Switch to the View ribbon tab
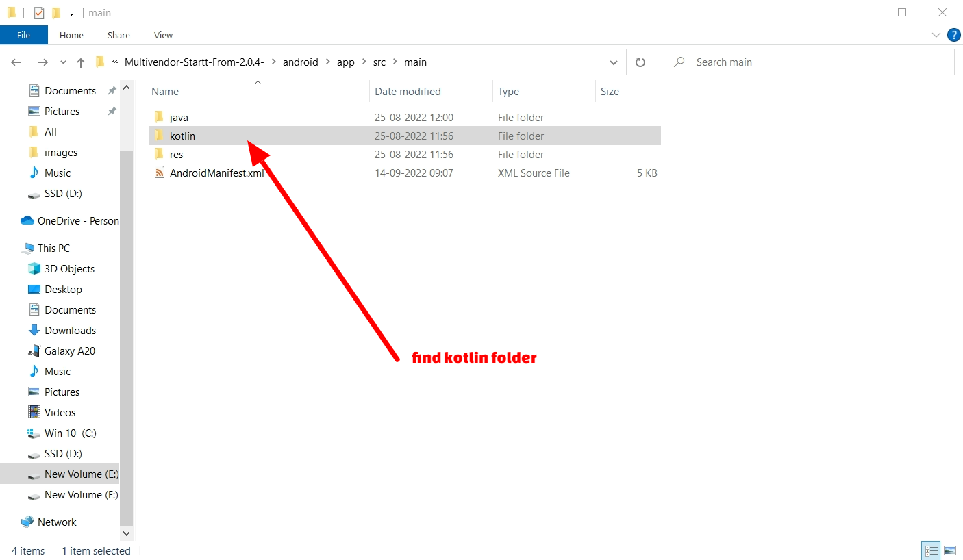 (163, 35)
